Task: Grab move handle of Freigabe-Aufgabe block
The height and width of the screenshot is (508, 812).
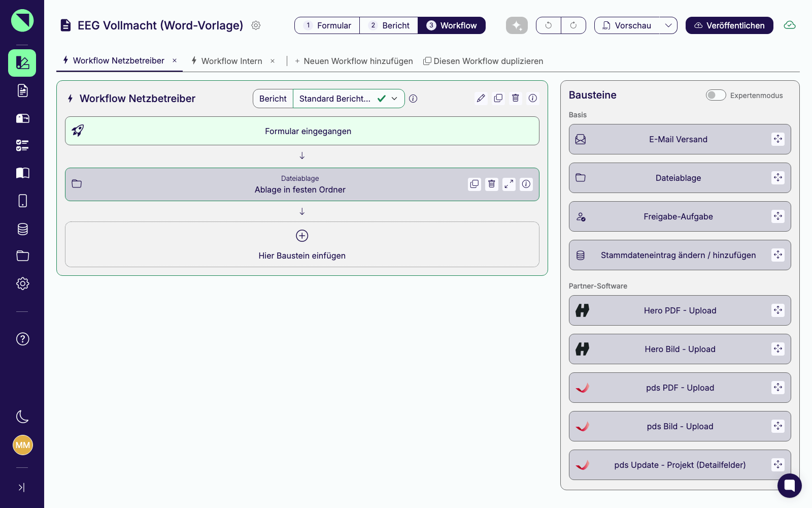Action: [x=778, y=216]
